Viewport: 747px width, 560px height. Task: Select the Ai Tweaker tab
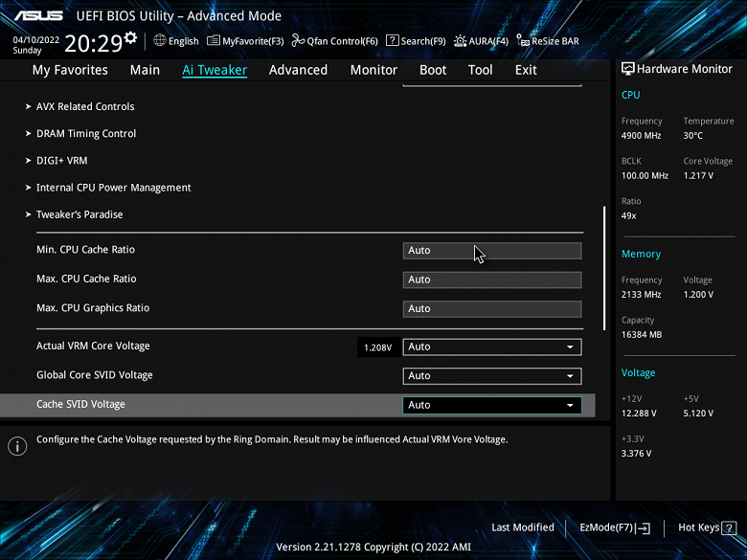coord(215,70)
